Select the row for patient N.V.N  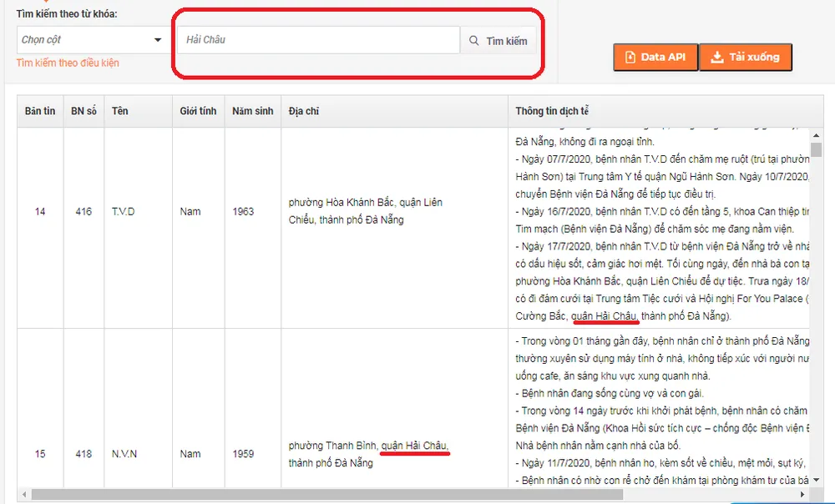tap(123, 455)
